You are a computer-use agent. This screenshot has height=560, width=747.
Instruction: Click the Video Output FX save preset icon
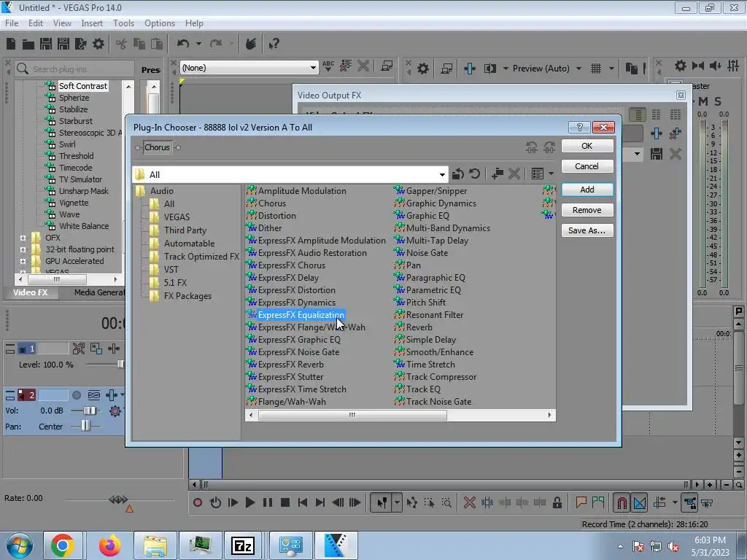point(657,154)
